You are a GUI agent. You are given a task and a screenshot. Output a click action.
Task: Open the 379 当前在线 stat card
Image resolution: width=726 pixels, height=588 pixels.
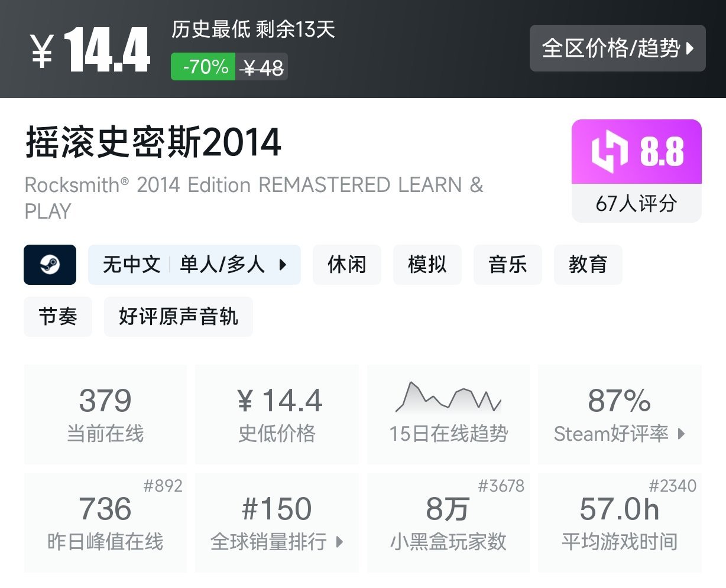pyautogui.click(x=105, y=415)
